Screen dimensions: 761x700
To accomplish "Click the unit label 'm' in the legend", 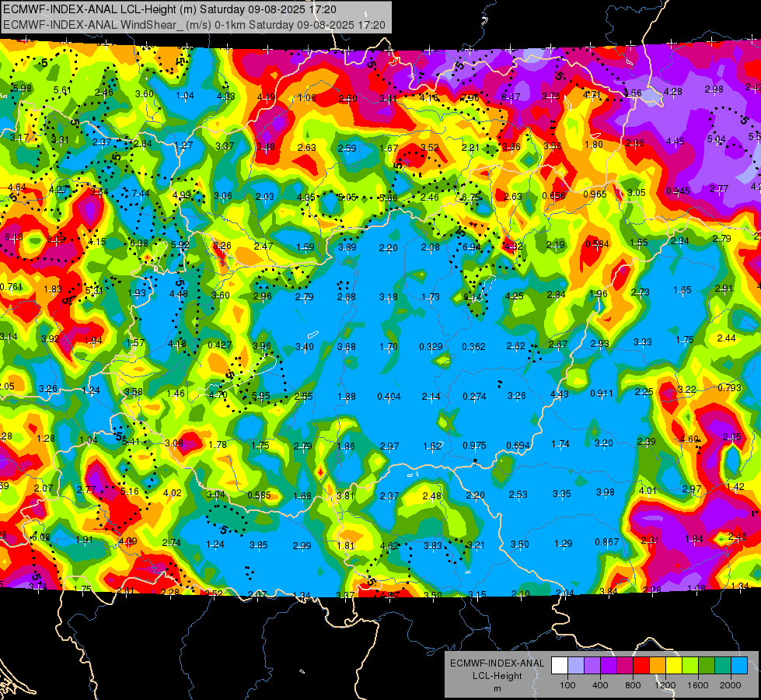I will point(497,688).
